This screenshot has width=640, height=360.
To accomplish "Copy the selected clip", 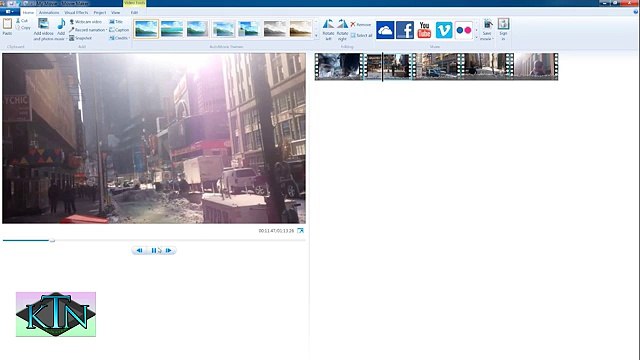I will point(23,28).
